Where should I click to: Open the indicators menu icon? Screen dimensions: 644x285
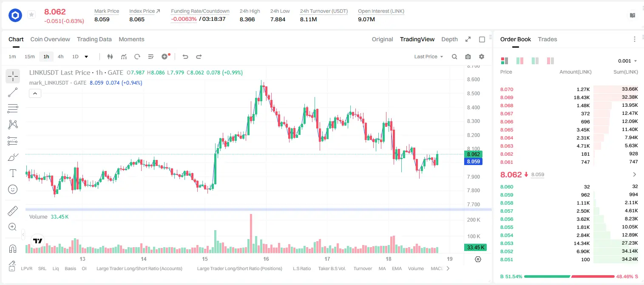(124, 57)
